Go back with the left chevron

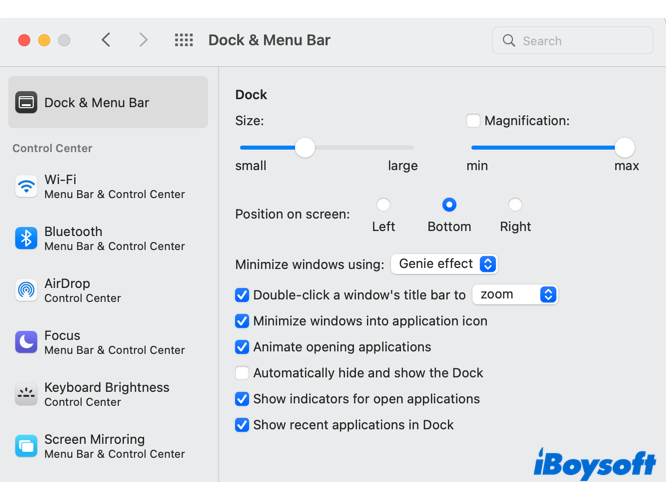coord(106,40)
